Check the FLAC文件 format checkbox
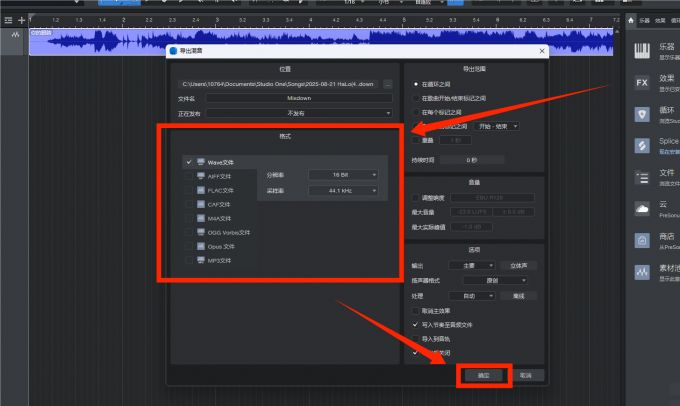The image size is (680, 406). coord(189,190)
